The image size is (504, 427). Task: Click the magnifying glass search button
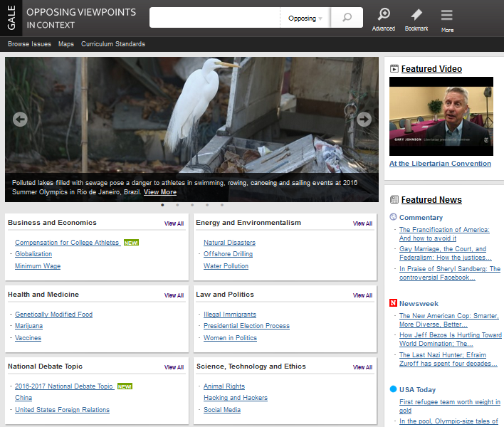click(x=347, y=18)
